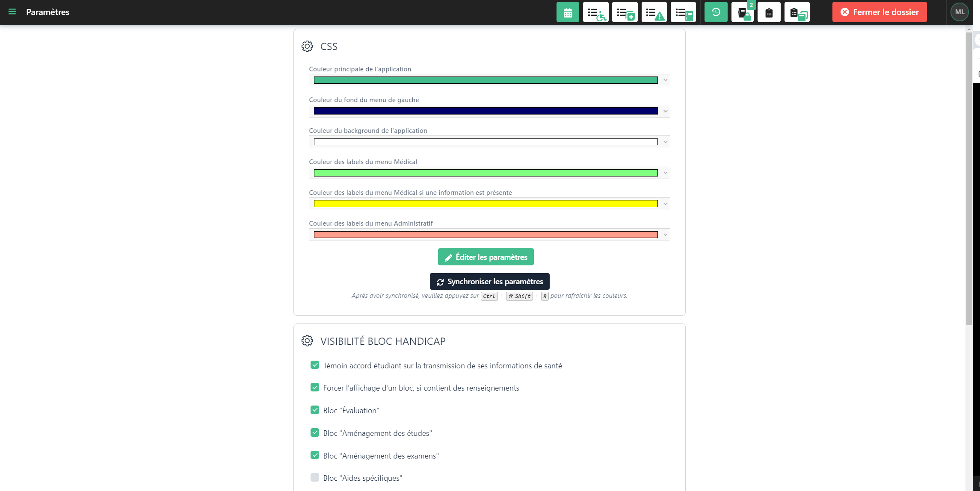980x491 pixels.
Task: Click the list with medical plus icon
Action: point(625,12)
